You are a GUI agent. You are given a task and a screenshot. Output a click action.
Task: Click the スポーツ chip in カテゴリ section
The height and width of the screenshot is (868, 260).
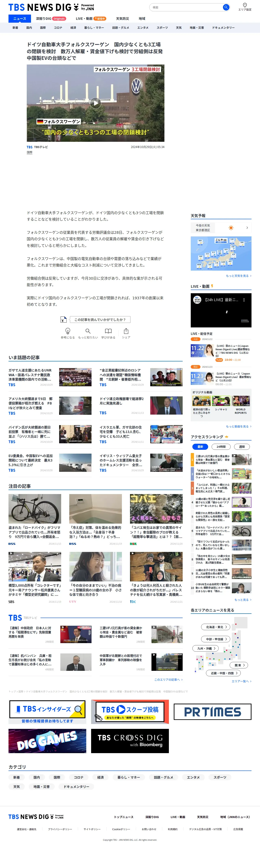click(x=220, y=777)
